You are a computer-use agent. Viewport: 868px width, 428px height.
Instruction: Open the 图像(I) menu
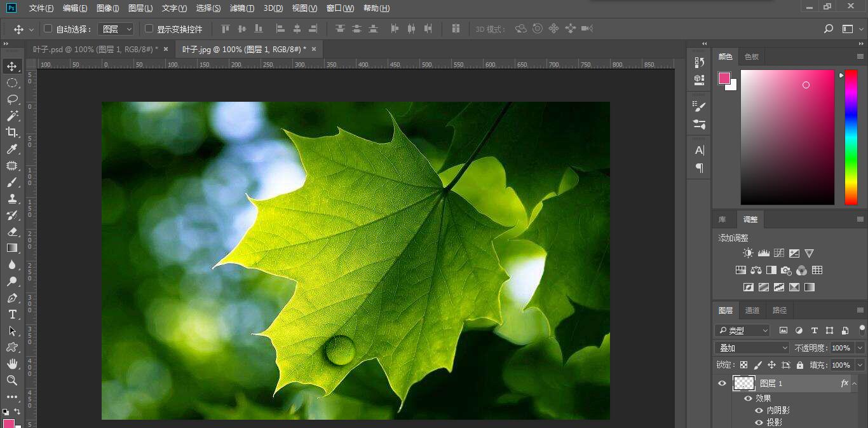point(108,8)
